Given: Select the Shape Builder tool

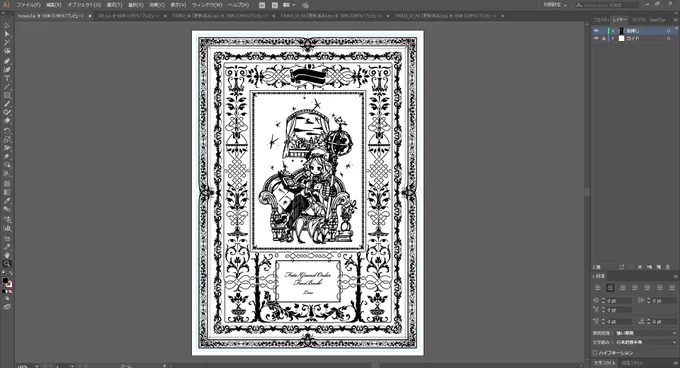Looking at the screenshot, I should (x=7, y=165).
